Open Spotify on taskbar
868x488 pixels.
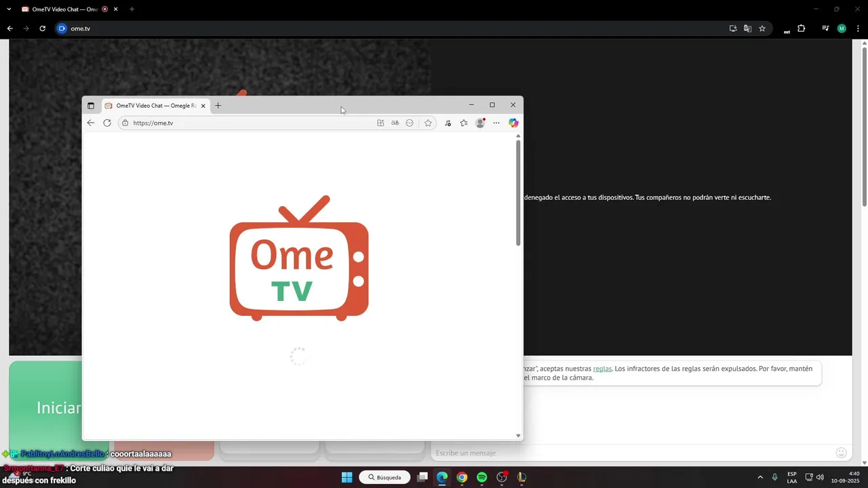click(x=481, y=477)
